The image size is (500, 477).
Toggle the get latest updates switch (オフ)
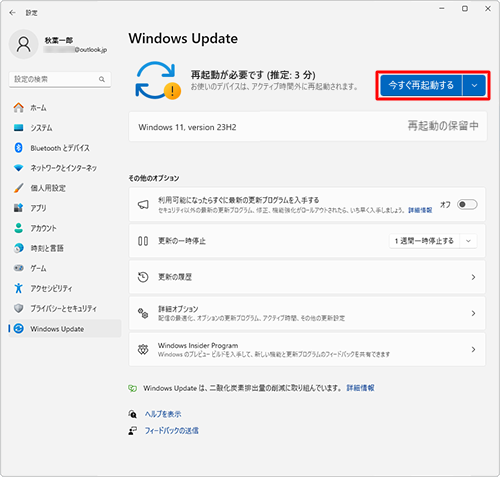click(467, 204)
